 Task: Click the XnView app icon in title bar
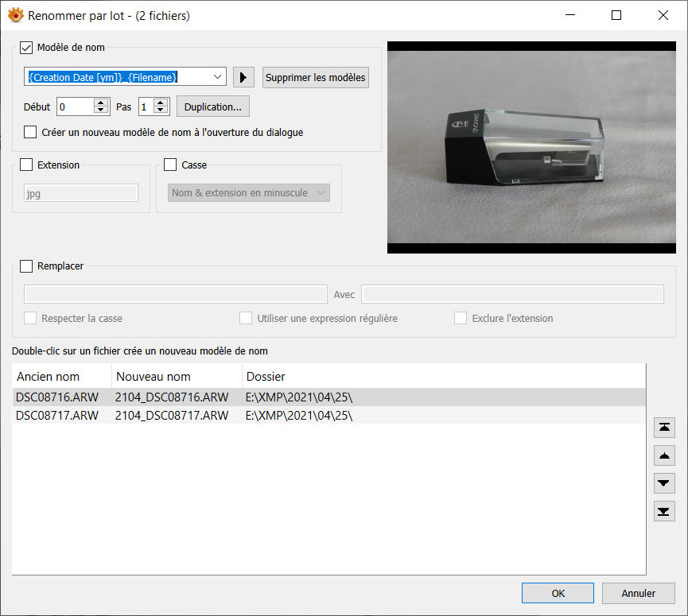coord(15,15)
